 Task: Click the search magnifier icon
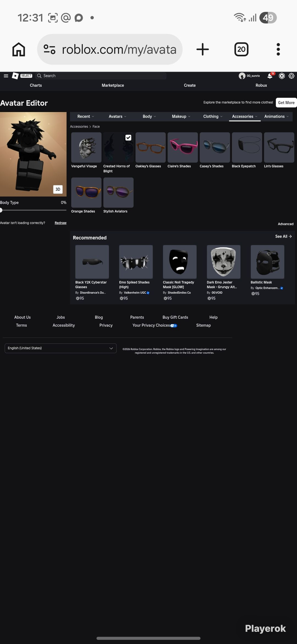pos(39,76)
